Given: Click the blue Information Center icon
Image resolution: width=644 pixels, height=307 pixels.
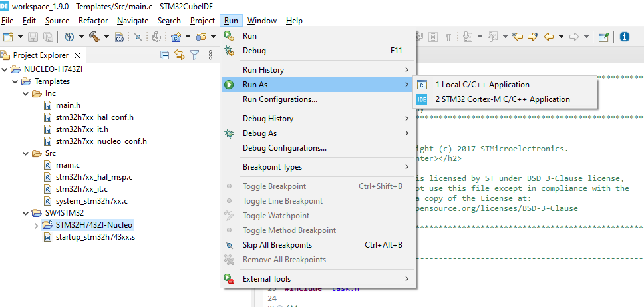Looking at the screenshot, I should coord(625,37).
